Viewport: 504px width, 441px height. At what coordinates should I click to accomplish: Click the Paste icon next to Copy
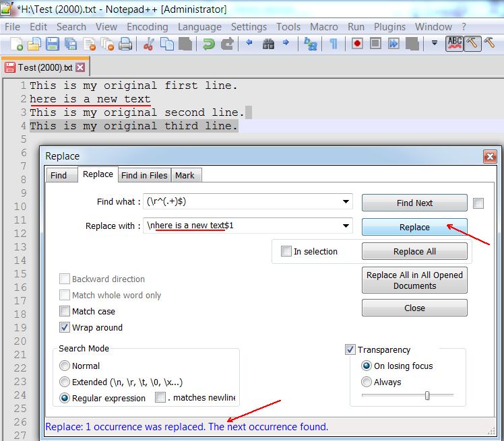tap(185, 44)
